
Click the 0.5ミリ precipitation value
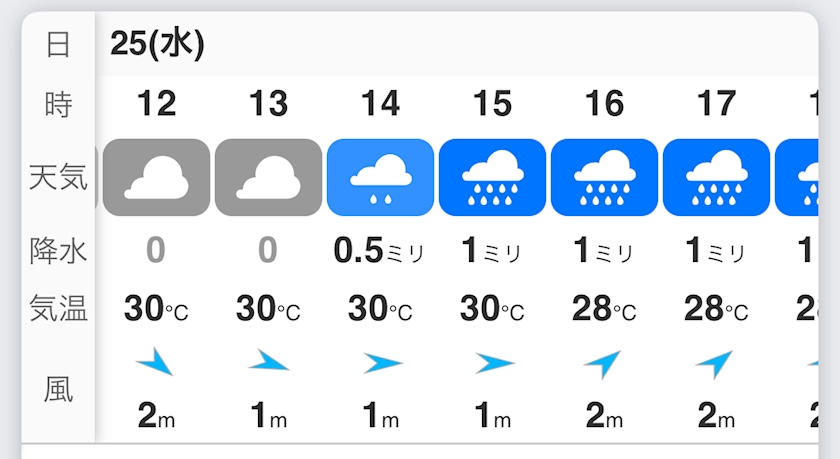[380, 252]
